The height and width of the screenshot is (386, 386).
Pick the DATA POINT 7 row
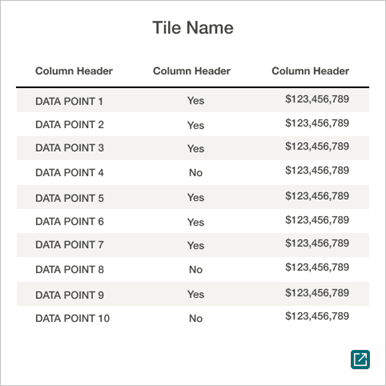click(193, 245)
